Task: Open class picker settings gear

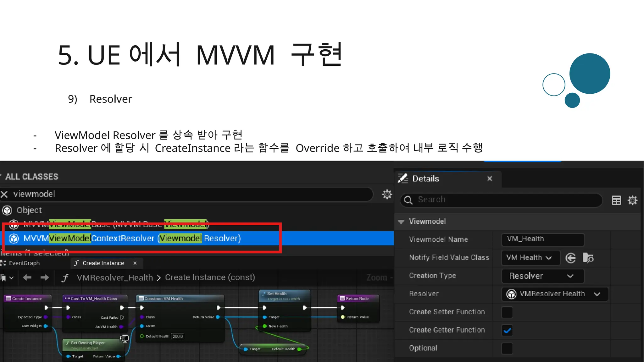Action: [x=387, y=194]
